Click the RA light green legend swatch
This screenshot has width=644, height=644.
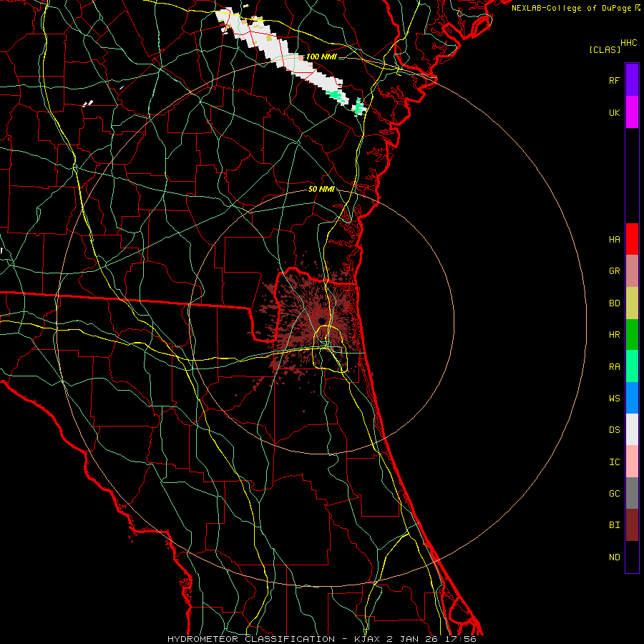tap(632, 366)
